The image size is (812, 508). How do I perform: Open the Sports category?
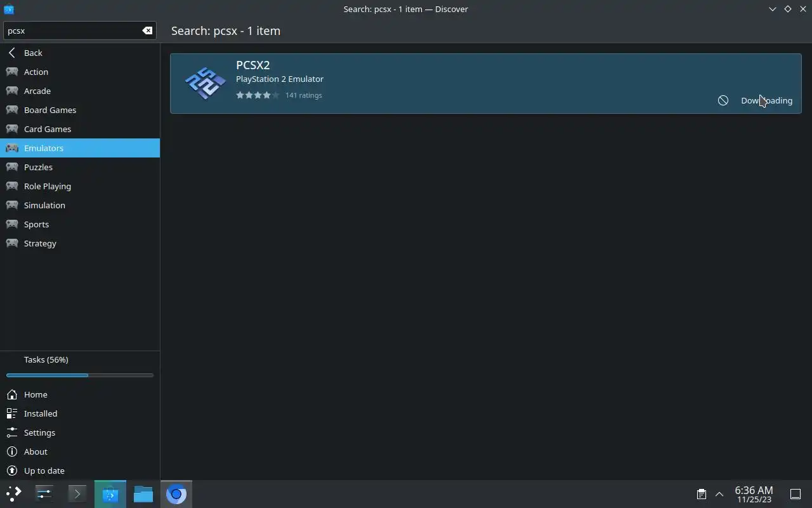click(x=80, y=224)
